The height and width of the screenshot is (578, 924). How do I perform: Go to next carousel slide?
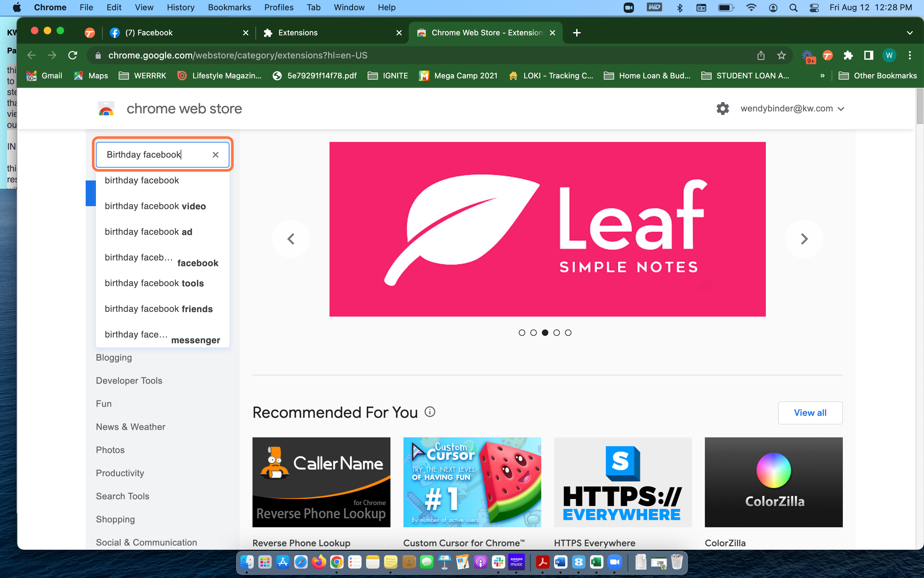pos(804,239)
